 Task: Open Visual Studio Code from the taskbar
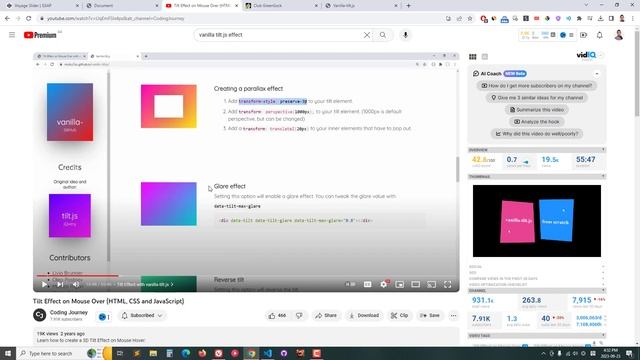pos(267,353)
